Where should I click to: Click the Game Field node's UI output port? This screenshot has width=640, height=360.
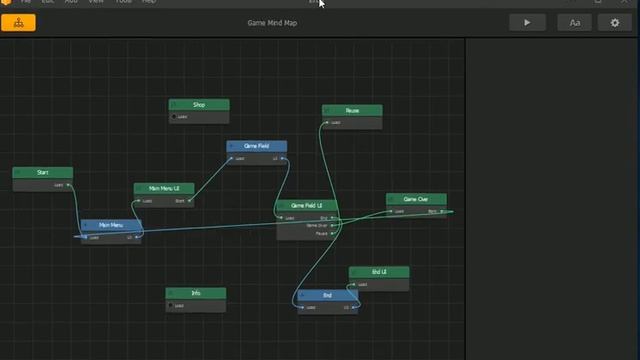pyautogui.click(x=282, y=158)
